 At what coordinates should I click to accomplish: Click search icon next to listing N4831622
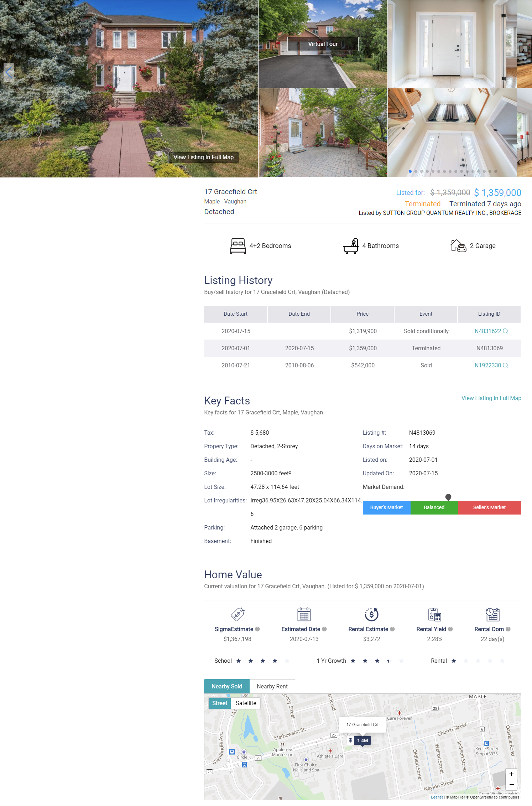(x=505, y=331)
